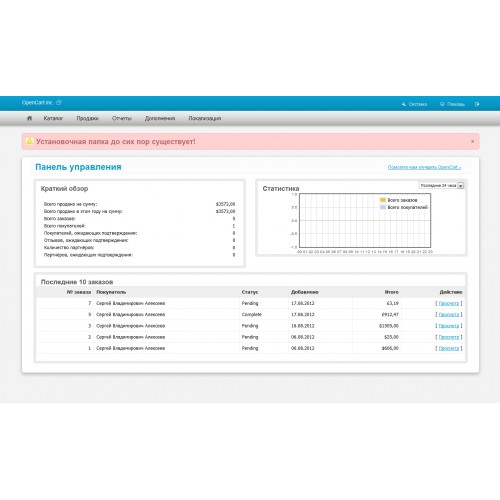The width and height of the screenshot is (500, 500).
Task: Click the wrench icon next to Система
Action: [x=404, y=104]
